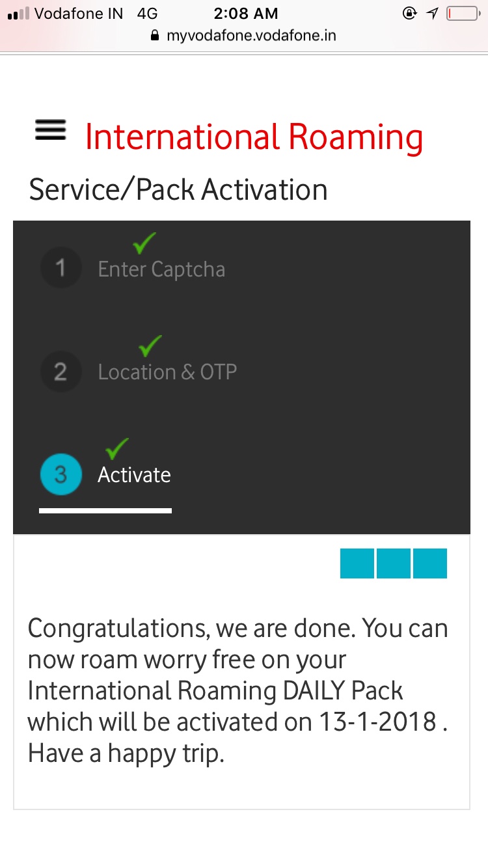Select the Activate step
The height and width of the screenshot is (868, 488).
click(x=134, y=474)
